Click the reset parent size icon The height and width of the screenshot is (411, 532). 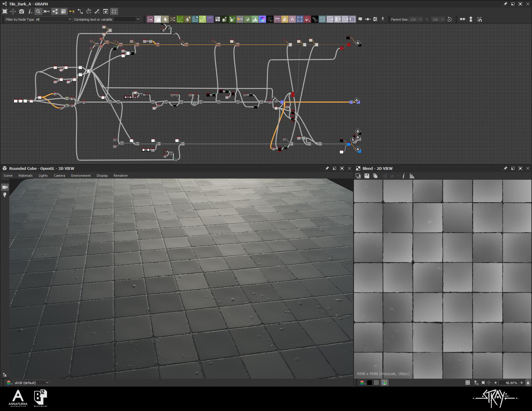coord(449,19)
